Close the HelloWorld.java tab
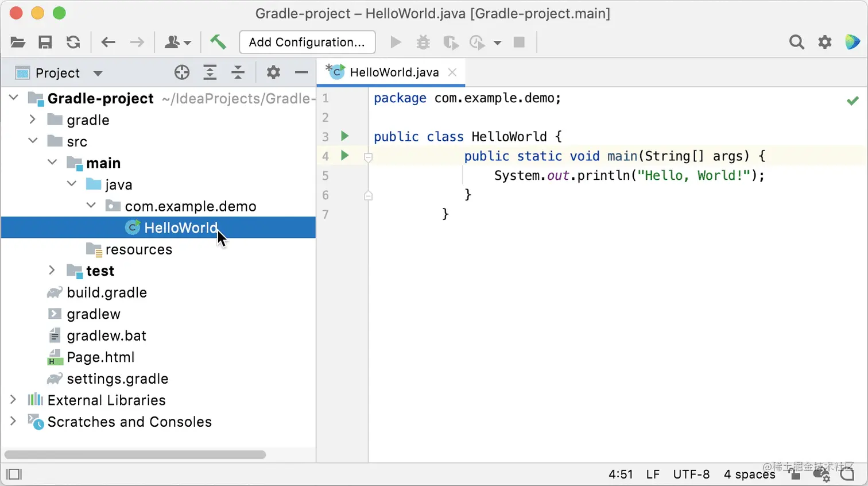 tap(452, 72)
